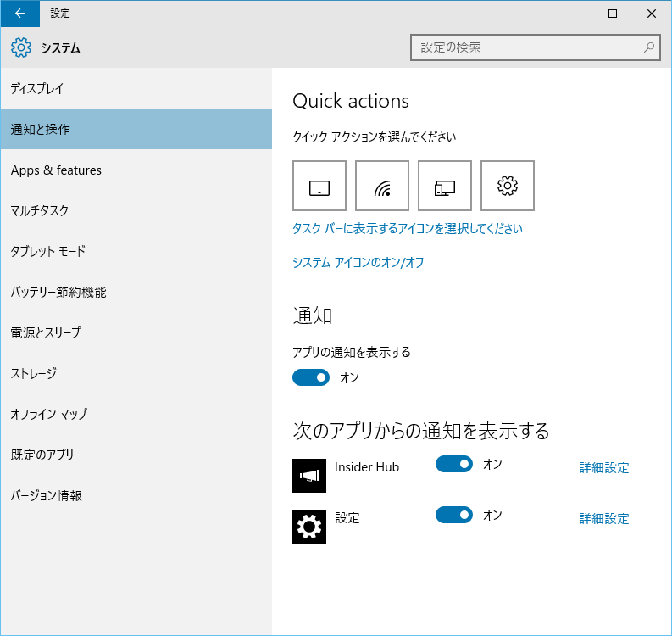This screenshot has height=636, width=672.
Task: Click システム アイコンのオン/オフ link
Action: (358, 262)
